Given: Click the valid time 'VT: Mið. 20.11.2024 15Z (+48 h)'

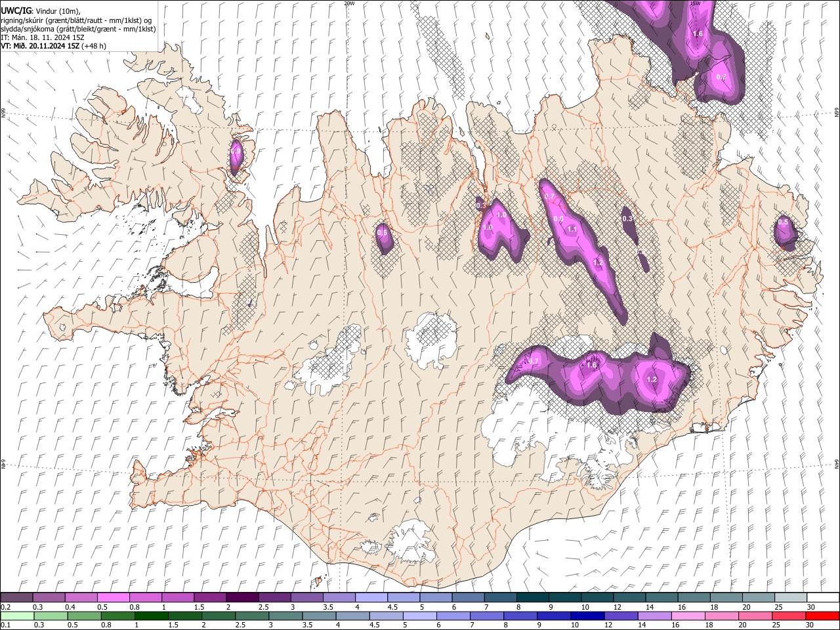Looking at the screenshot, I should coord(53,46).
